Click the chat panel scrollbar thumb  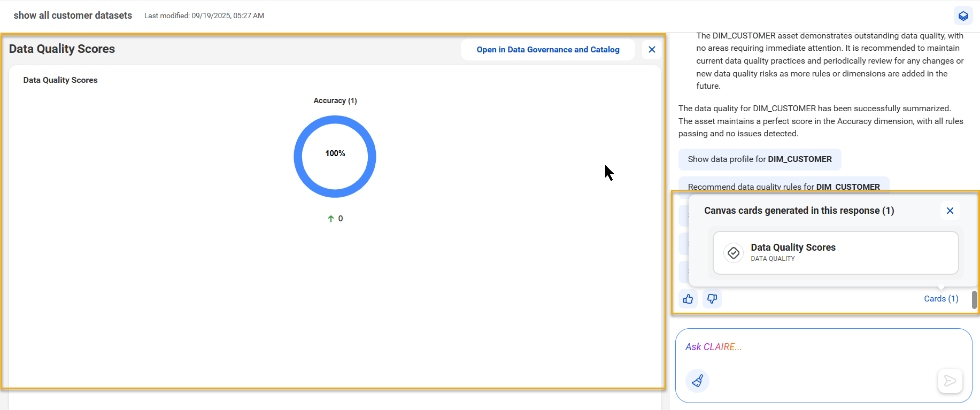pos(974,300)
